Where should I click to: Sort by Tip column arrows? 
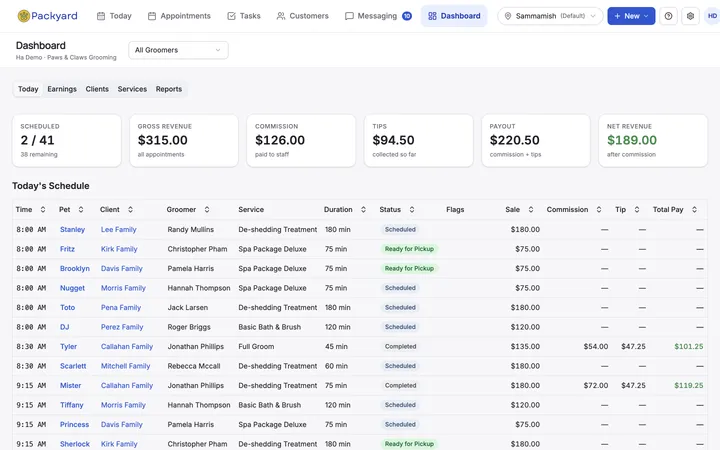click(637, 209)
